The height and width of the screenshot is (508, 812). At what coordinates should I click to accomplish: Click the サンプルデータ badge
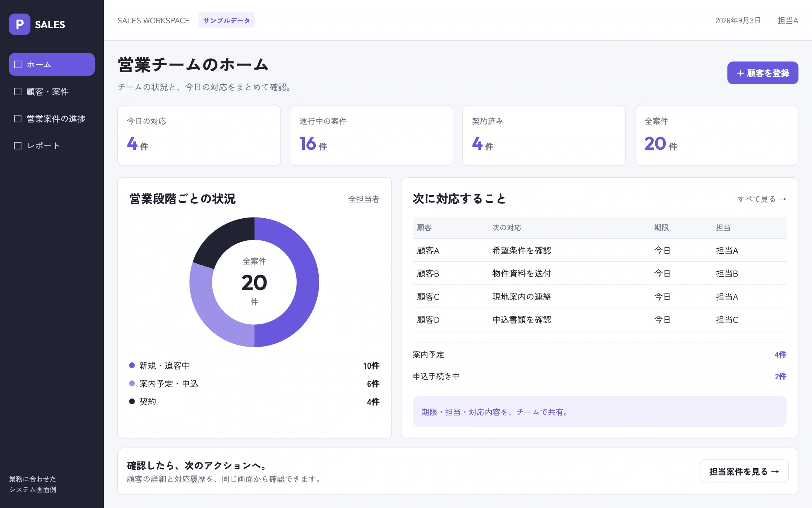click(227, 20)
